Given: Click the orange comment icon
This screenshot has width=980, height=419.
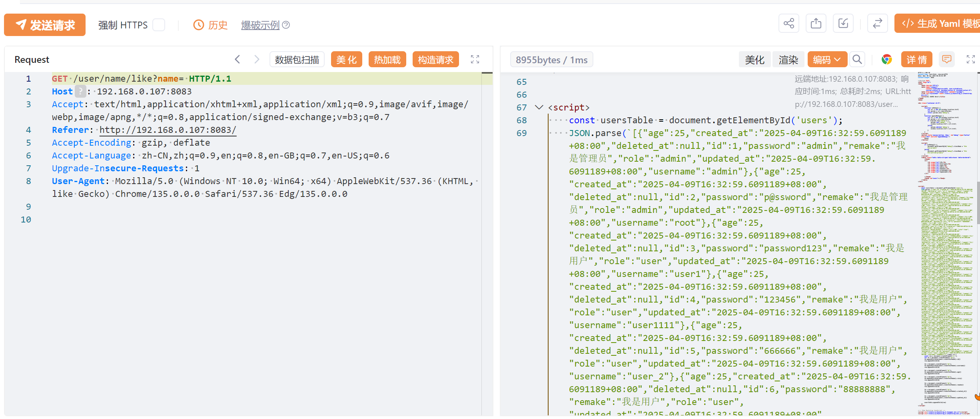Looking at the screenshot, I should click(946, 60).
